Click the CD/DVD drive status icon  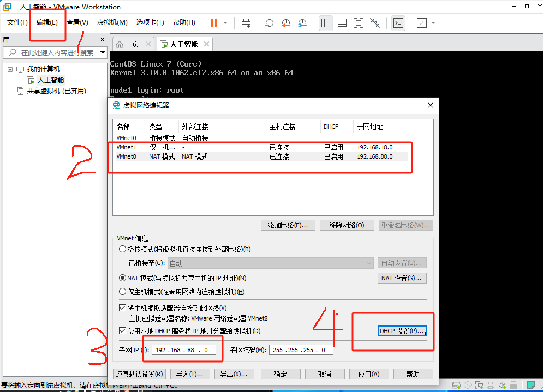[x=468, y=385]
